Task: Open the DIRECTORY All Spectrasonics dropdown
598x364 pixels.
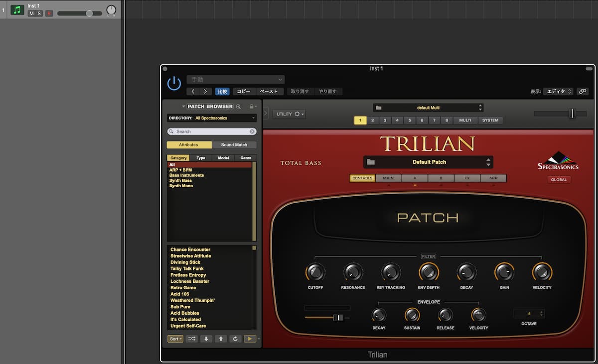Action: click(212, 118)
